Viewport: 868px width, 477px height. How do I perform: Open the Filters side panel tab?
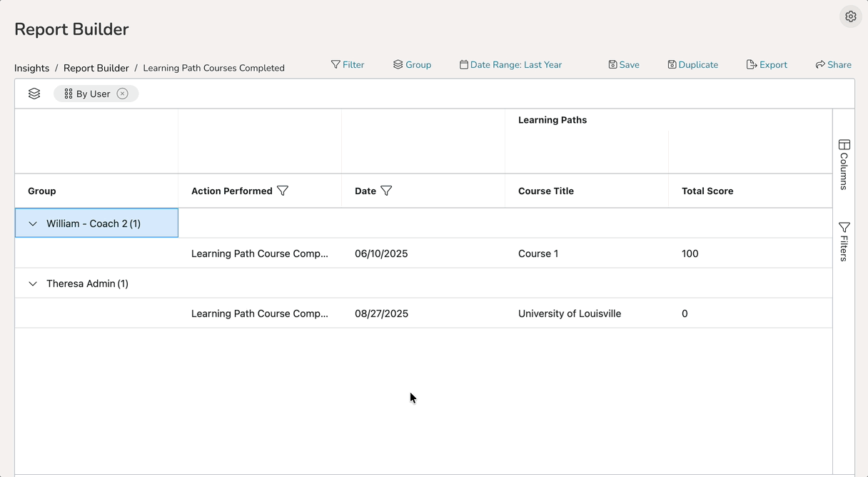click(844, 241)
